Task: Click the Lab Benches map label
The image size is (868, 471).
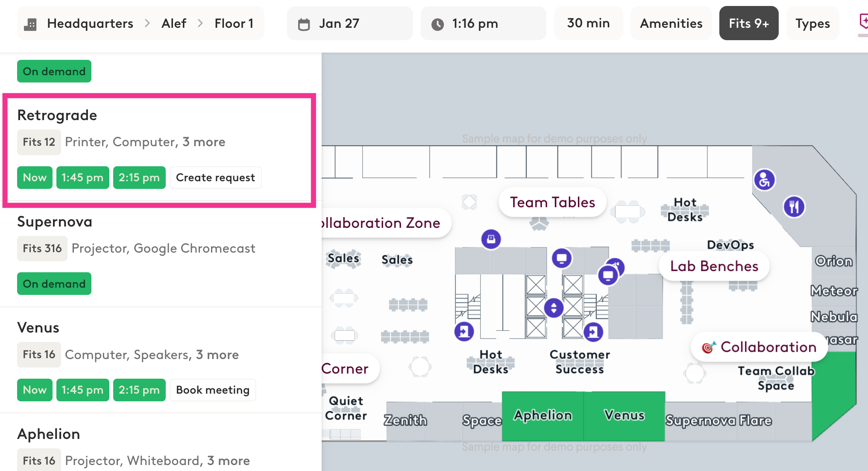Action: pyautogui.click(x=714, y=266)
